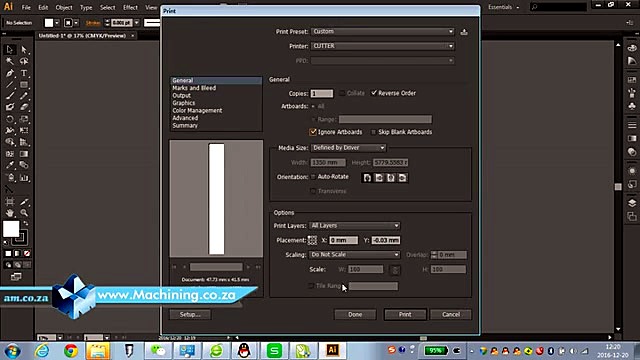The width and height of the screenshot is (640, 360).
Task: Open the Artboards panel icon
Action: pyautogui.click(x=632, y=216)
